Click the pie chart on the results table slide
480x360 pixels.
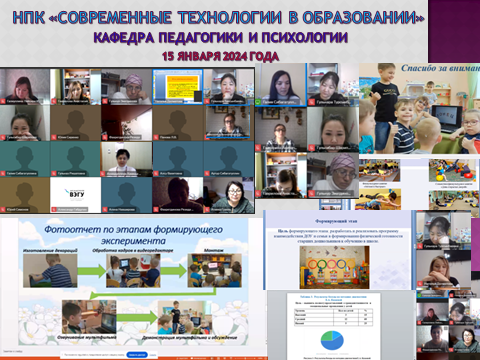pyautogui.click(x=332, y=340)
